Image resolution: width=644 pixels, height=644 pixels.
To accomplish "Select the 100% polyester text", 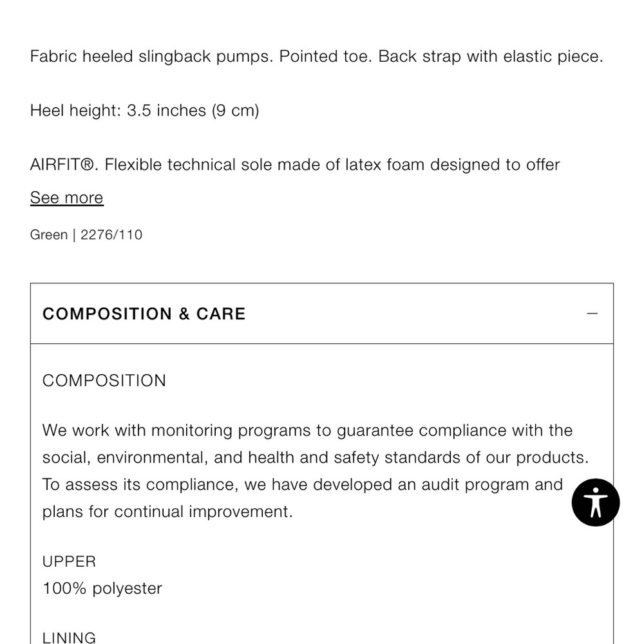I will pyautogui.click(x=102, y=589).
